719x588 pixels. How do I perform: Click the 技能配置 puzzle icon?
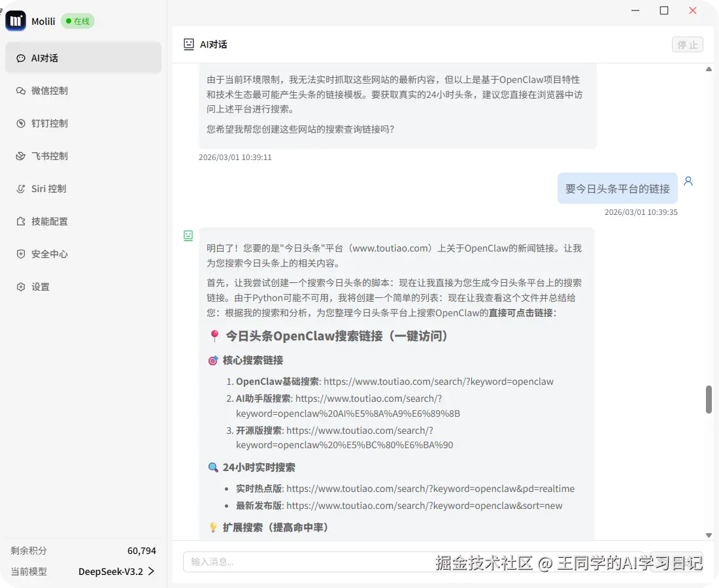[21, 221]
